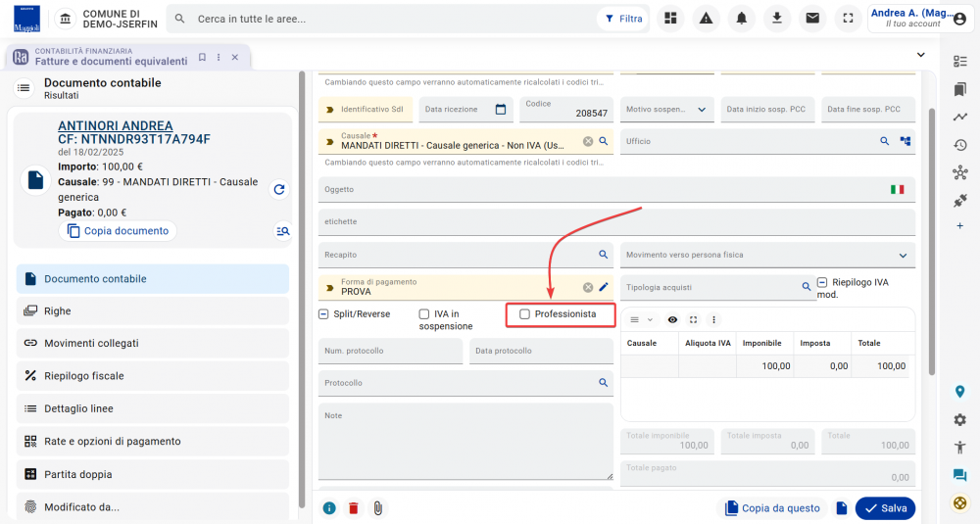The height and width of the screenshot is (524, 980).
Task: Open the trend chart icon in right sidebar
Action: [x=960, y=117]
